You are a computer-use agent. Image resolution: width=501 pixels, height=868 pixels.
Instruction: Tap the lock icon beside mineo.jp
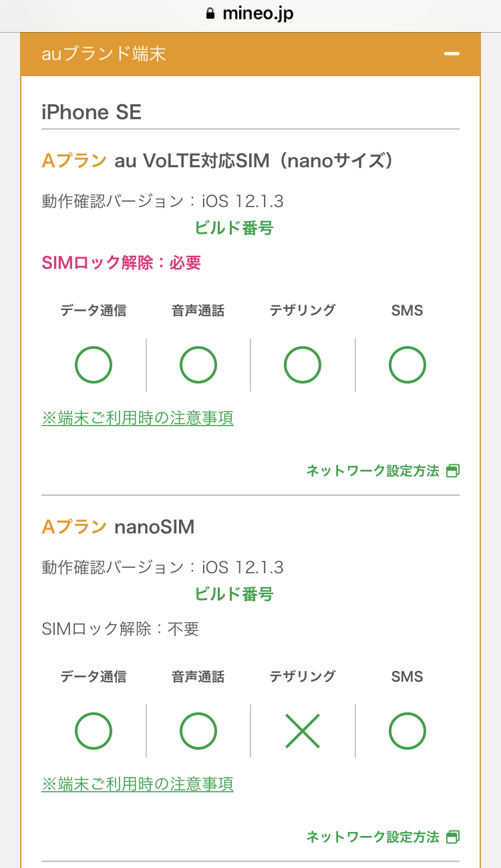[x=211, y=13]
